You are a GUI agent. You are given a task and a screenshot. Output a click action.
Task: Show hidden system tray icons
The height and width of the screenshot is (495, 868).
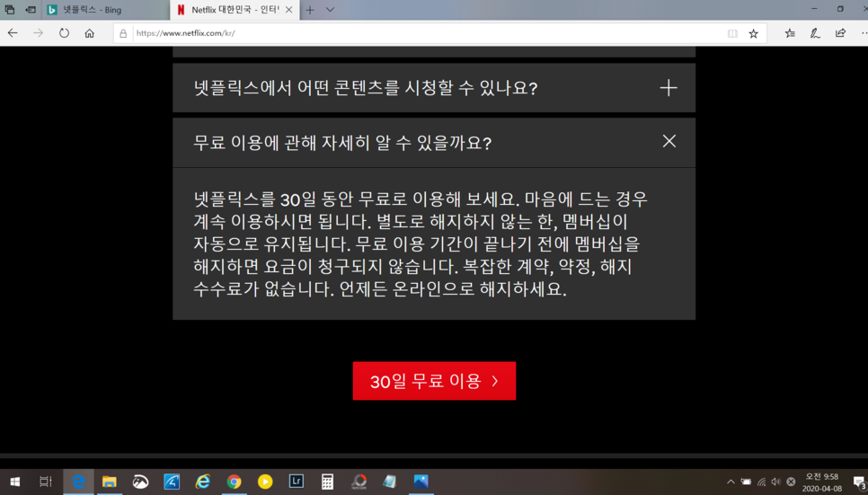(x=731, y=482)
